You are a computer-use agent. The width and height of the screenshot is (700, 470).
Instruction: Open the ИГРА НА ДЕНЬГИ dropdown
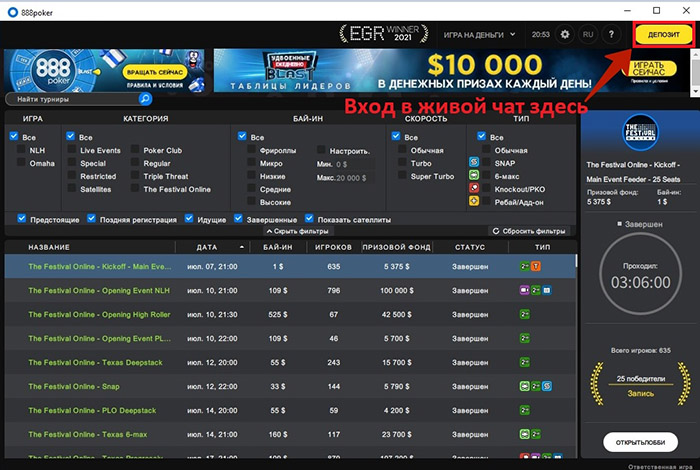tap(479, 34)
